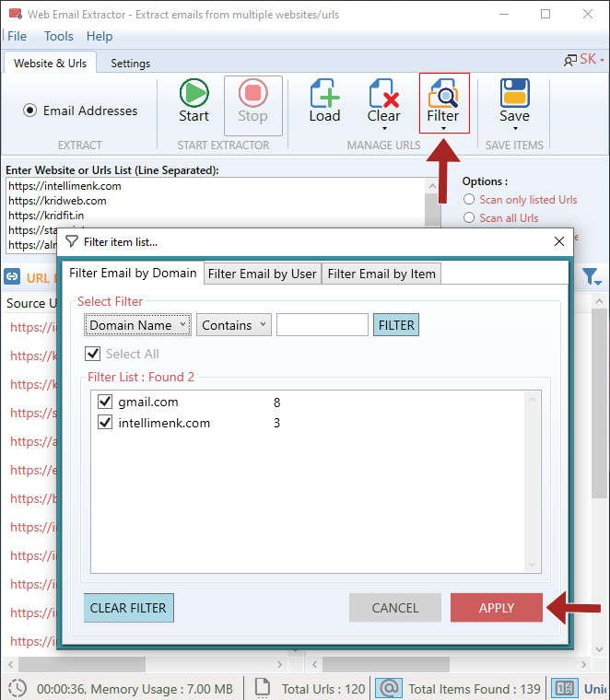This screenshot has width=610, height=700.
Task: Select Filter Email by Domain tab
Action: pos(133,273)
